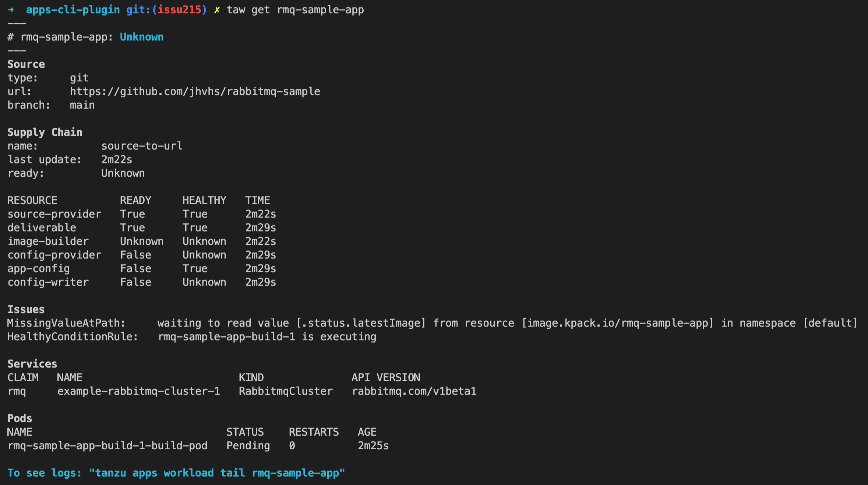The width and height of the screenshot is (868, 485).
Task: Click the 'apps-cli-plugin' directory name
Action: click(x=73, y=10)
